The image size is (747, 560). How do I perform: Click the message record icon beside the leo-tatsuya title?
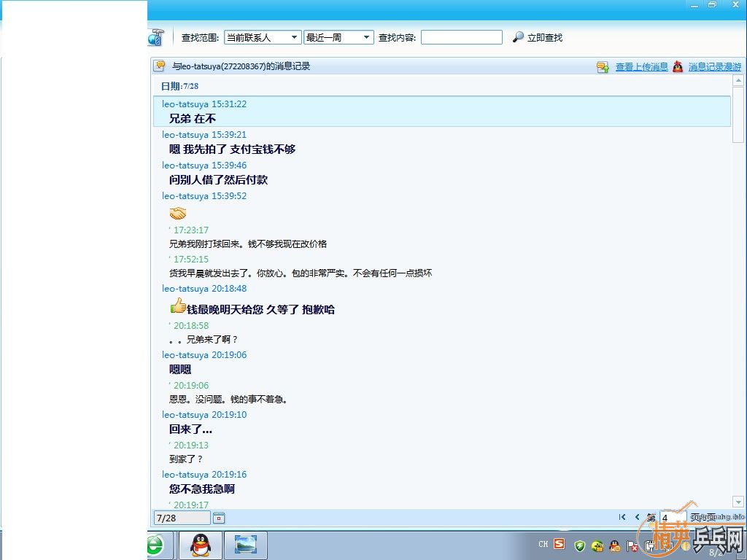(160, 66)
